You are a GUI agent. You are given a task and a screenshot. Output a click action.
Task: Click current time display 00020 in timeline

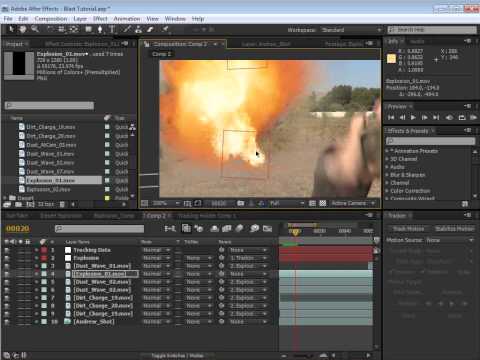click(18, 228)
